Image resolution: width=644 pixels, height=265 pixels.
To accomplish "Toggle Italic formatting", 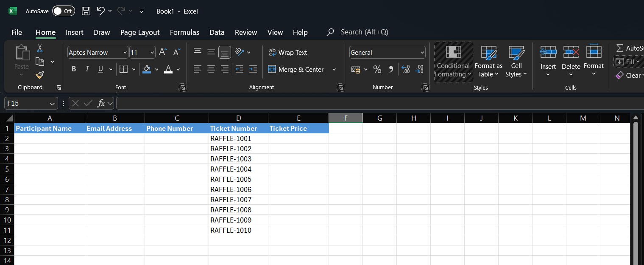I will pos(87,69).
